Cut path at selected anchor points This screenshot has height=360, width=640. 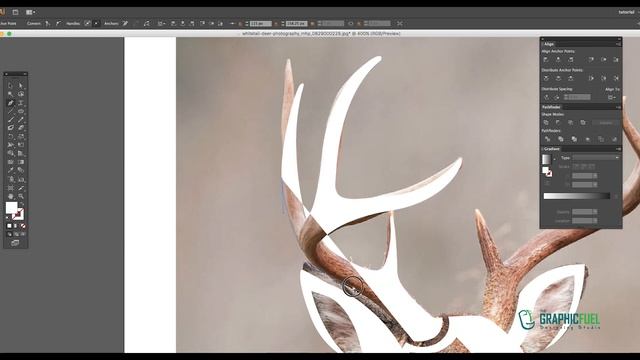(x=147, y=24)
